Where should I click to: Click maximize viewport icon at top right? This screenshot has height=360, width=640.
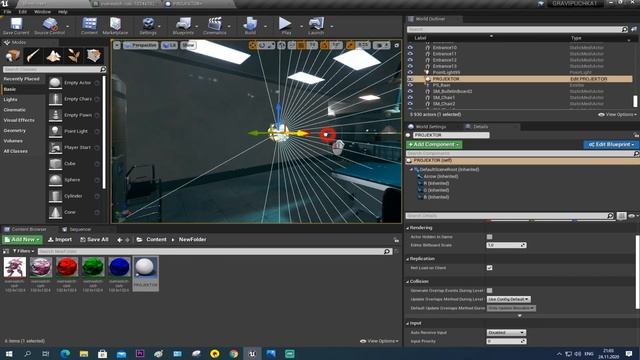[x=396, y=45]
